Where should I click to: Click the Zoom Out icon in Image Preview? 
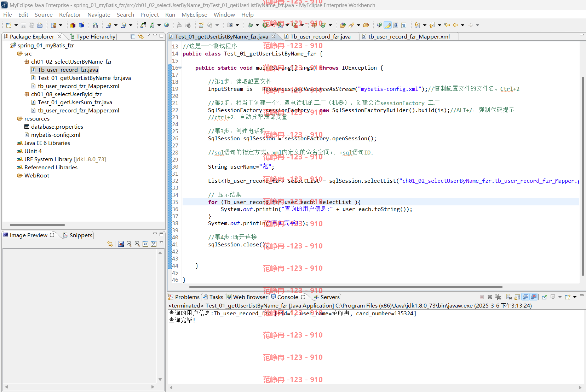(129, 244)
